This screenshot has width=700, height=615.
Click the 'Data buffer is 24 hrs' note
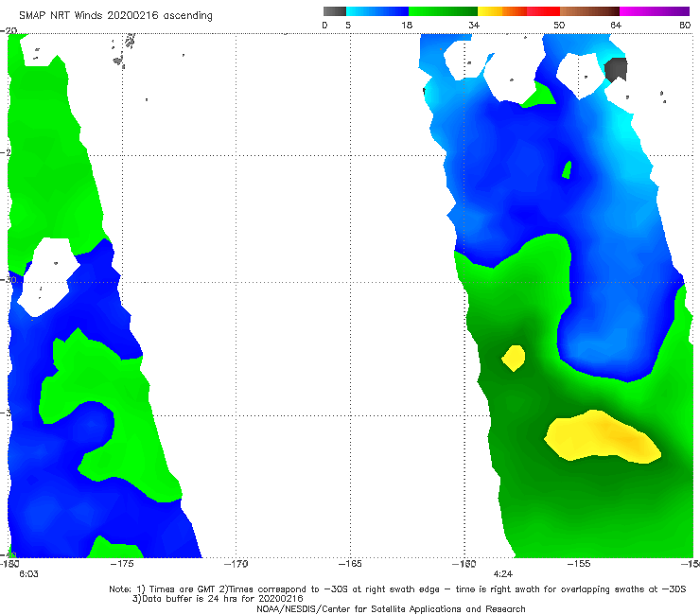(x=218, y=599)
